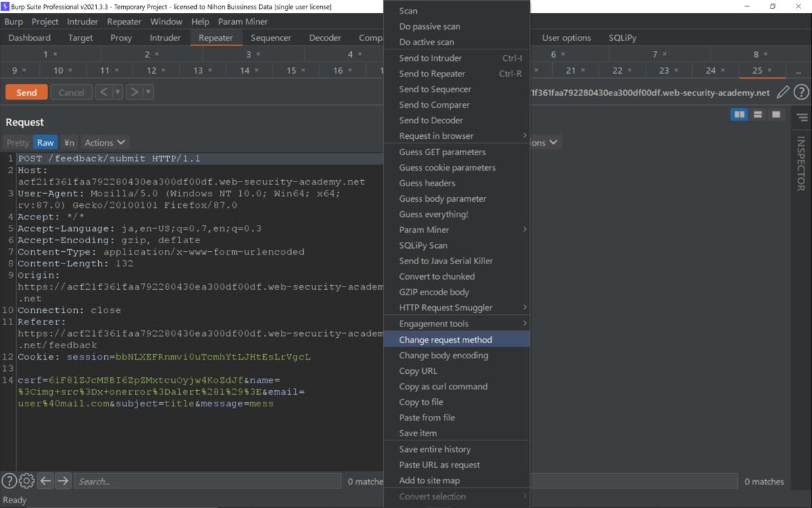Screen dimensions: 812x508
Task: Switch to the Decoder tab
Action: [325, 38]
